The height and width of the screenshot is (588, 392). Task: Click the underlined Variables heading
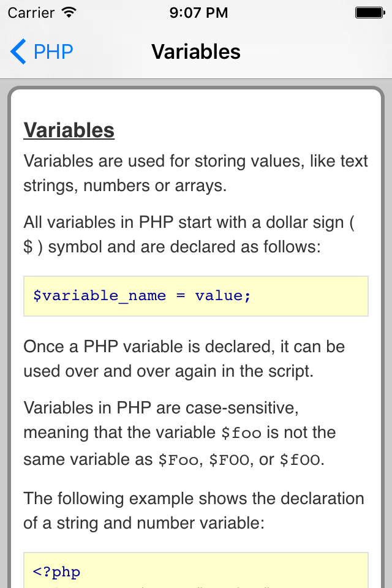coord(69,130)
